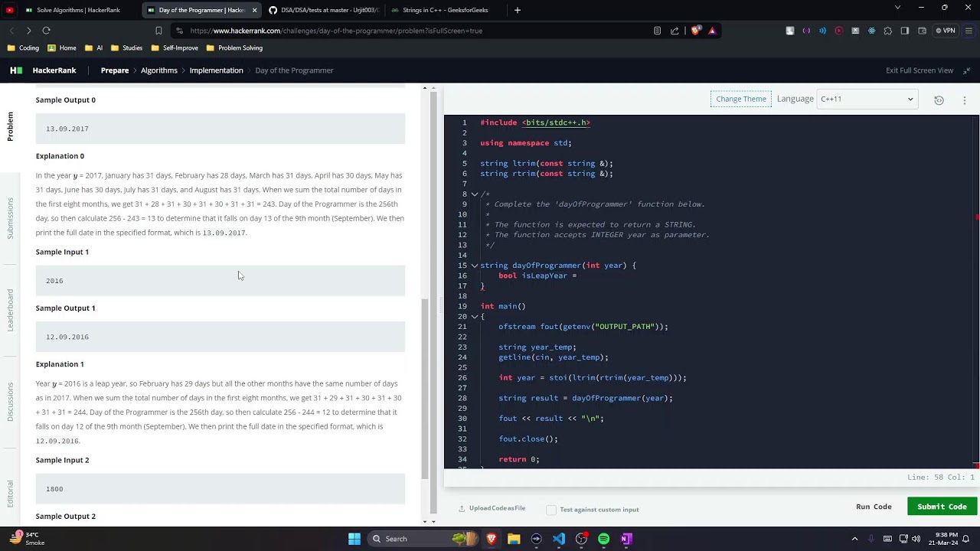Open the C++11 language dropdown
This screenshot has height=551, width=980.
[x=866, y=99]
